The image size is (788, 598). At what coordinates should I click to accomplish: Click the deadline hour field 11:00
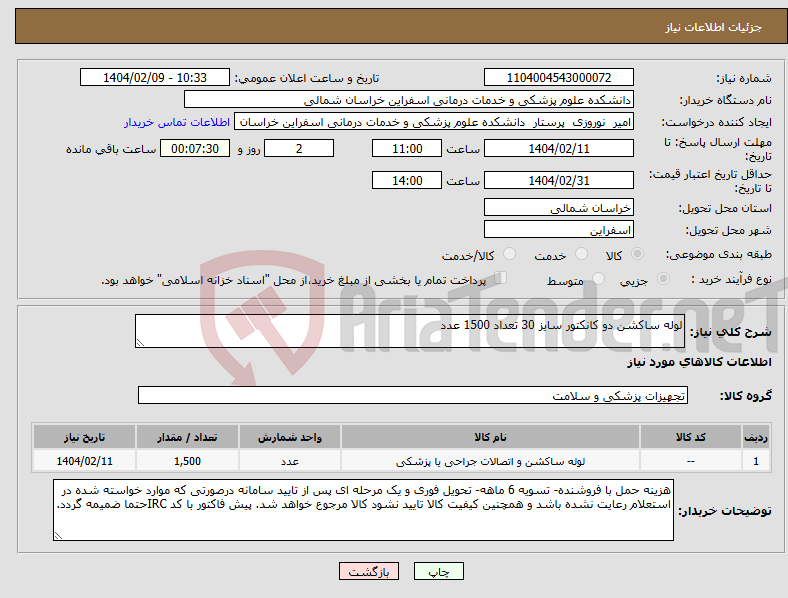[407, 149]
